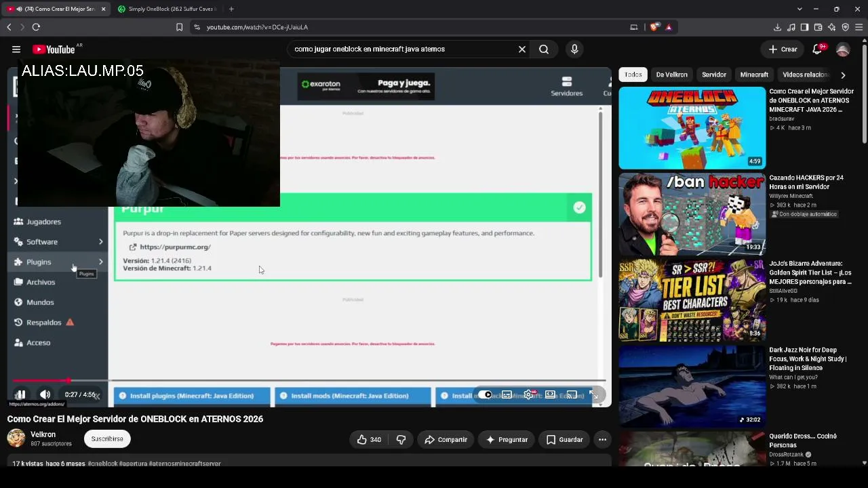The height and width of the screenshot is (488, 868).
Task: Open a new browser tab
Action: point(231,9)
